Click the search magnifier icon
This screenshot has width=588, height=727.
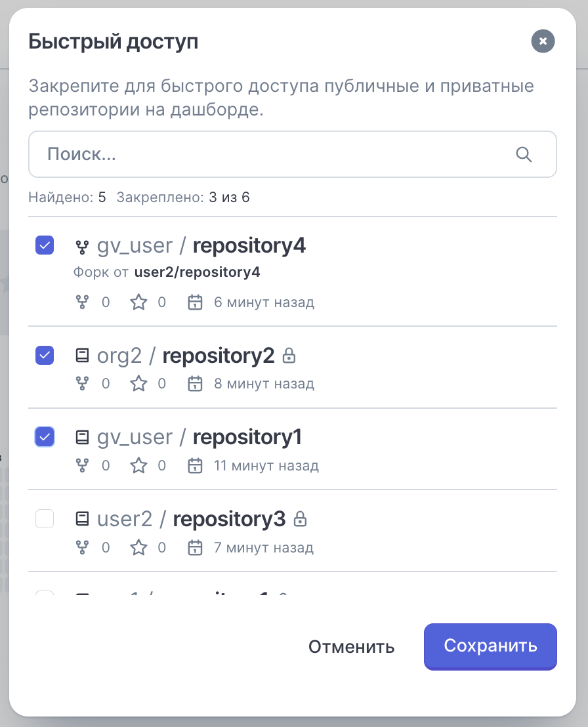click(524, 154)
